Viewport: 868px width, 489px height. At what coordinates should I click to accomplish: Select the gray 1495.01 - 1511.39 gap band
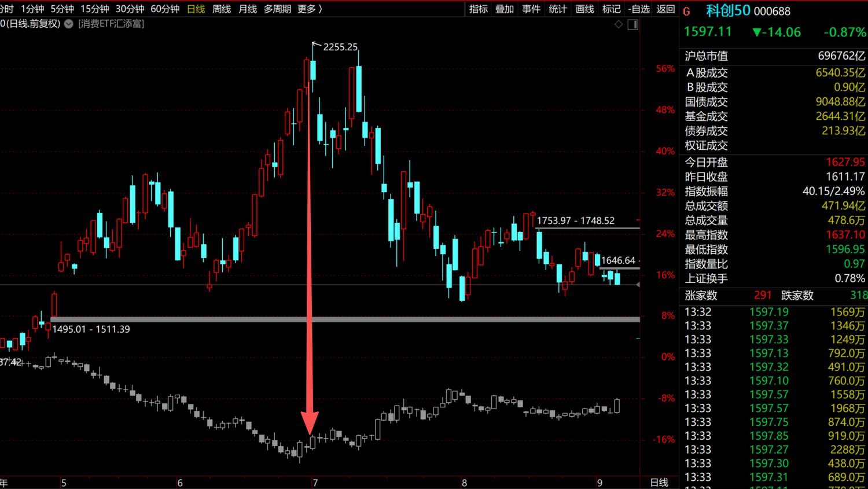click(x=345, y=319)
